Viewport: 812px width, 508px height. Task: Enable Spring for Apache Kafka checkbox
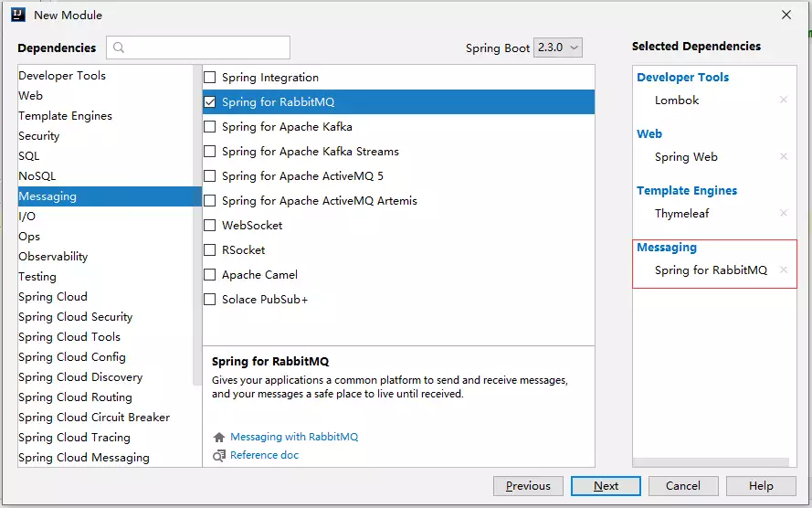tap(210, 126)
